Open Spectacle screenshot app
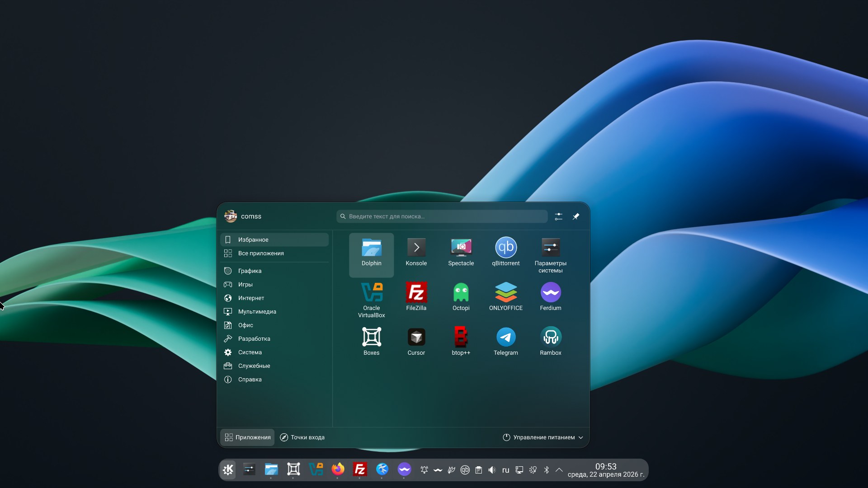 [x=461, y=252]
